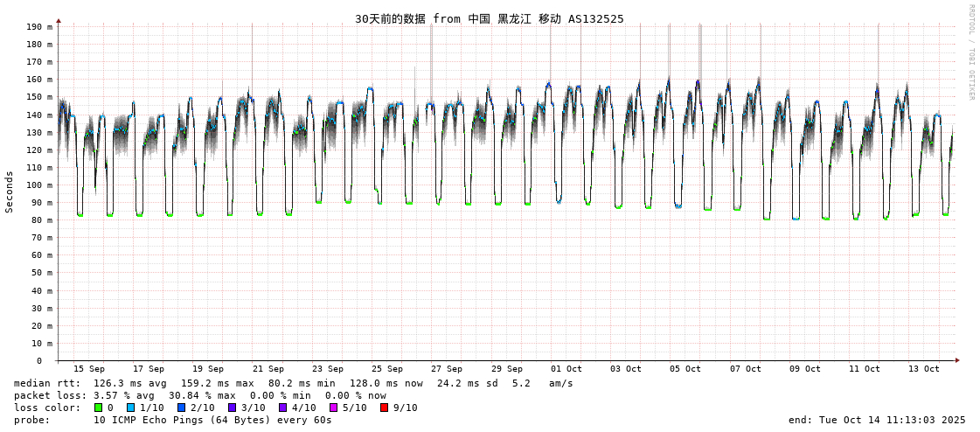Select the 07 Oct date label
Viewport: 980px width, 432px height.
coord(745,369)
